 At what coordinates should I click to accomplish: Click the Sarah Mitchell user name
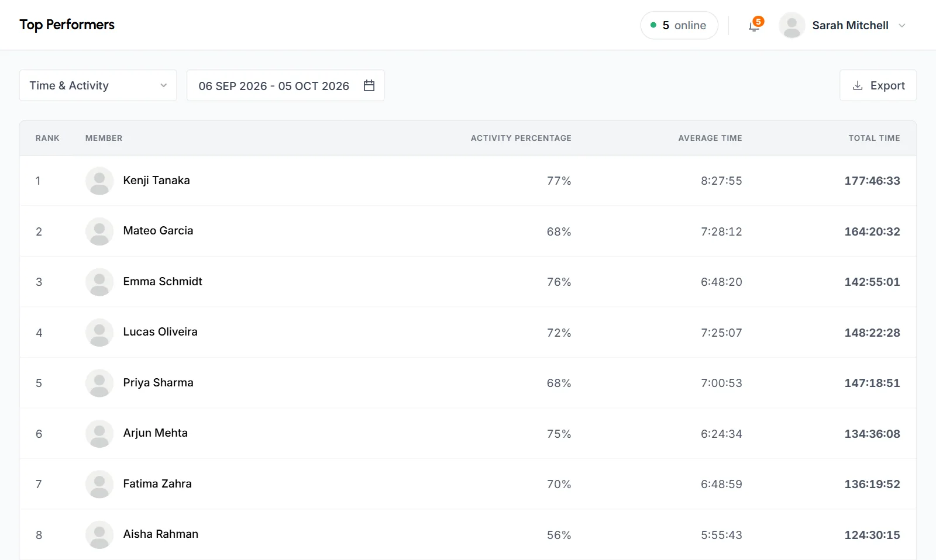pyautogui.click(x=850, y=26)
